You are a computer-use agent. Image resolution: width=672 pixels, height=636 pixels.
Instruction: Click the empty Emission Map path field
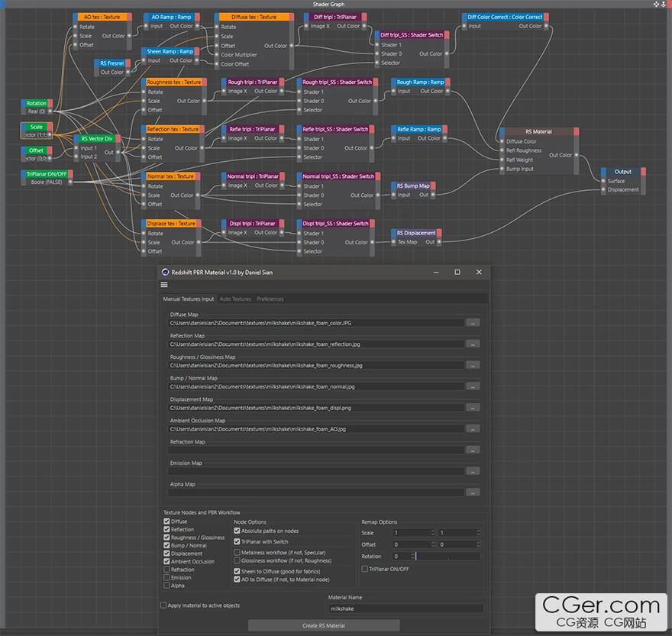[x=316, y=471]
